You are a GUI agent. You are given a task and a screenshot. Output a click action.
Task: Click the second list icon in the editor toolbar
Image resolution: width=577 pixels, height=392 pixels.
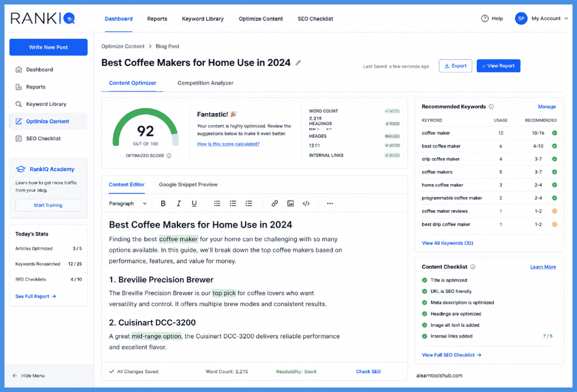[x=233, y=203]
